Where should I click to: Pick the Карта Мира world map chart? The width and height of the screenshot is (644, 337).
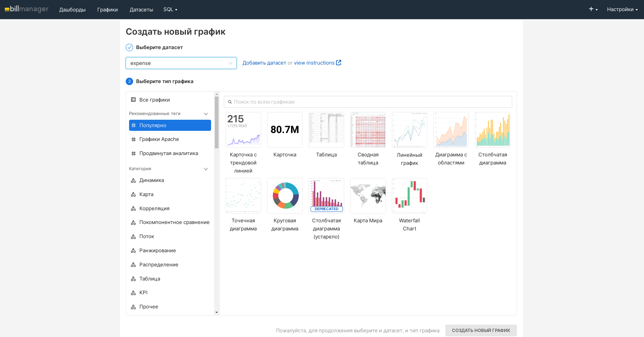(368, 196)
